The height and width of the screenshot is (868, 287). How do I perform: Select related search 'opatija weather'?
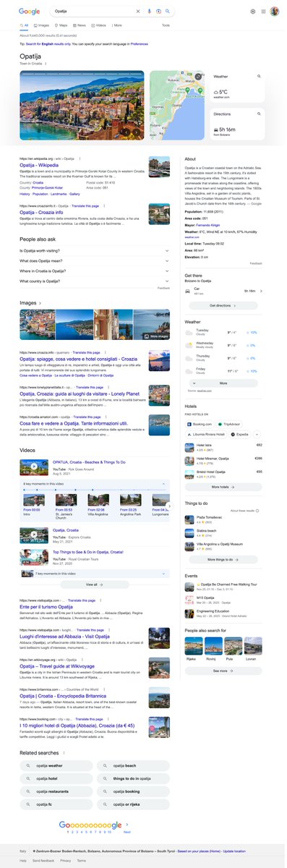click(x=57, y=765)
